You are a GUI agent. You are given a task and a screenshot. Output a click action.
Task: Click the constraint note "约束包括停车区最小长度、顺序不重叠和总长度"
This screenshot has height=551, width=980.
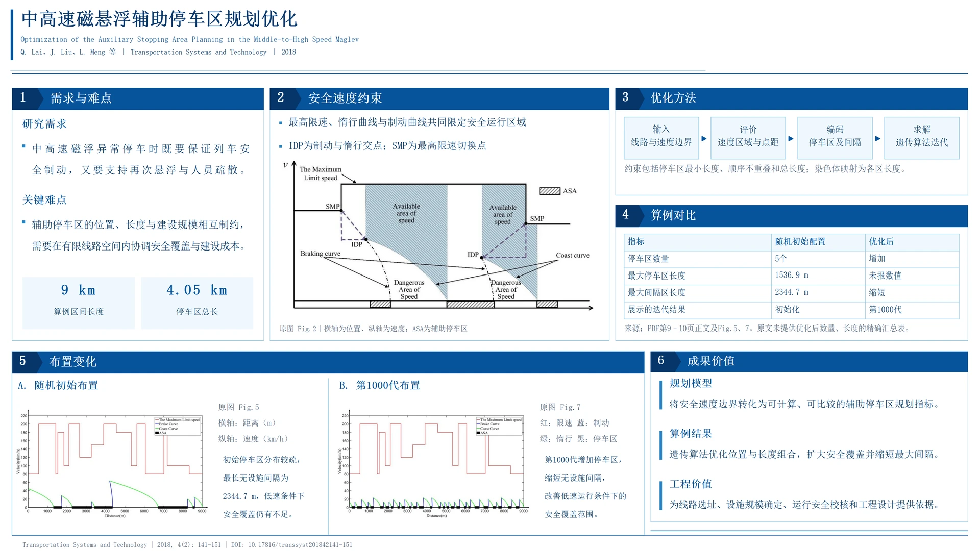tap(715, 169)
